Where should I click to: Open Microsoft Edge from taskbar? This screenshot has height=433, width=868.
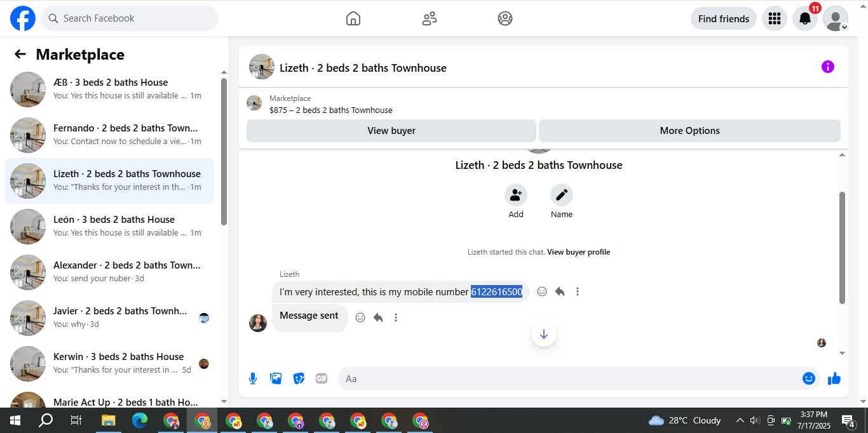140,420
